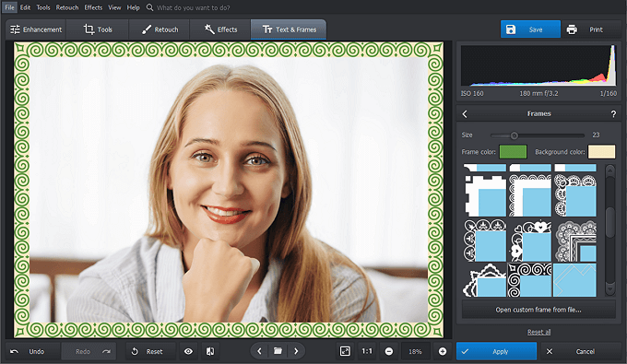Image resolution: width=627 pixels, height=364 pixels.
Task: Select the jagged pixel-edge frame thumbnail
Action: point(485,195)
